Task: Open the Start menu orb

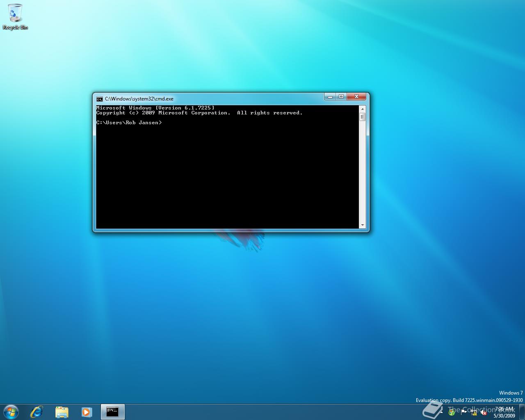Action: (11, 412)
